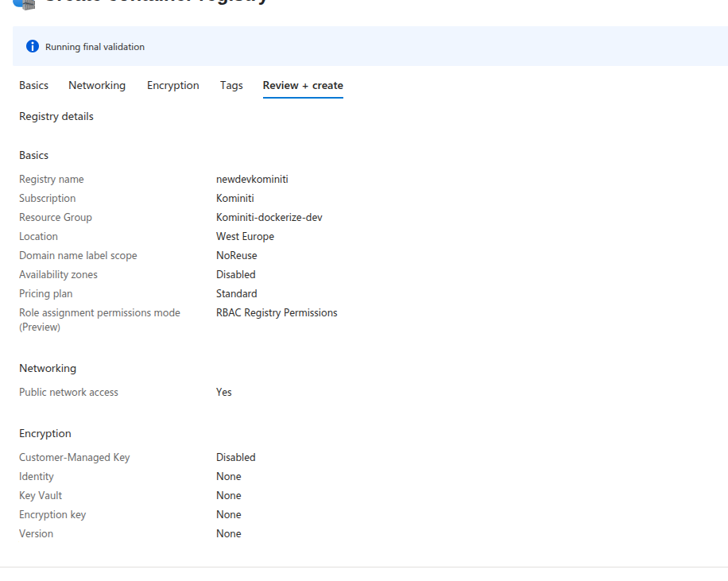The height and width of the screenshot is (581, 728).
Task: Click the Availability zones label
Action: click(58, 275)
